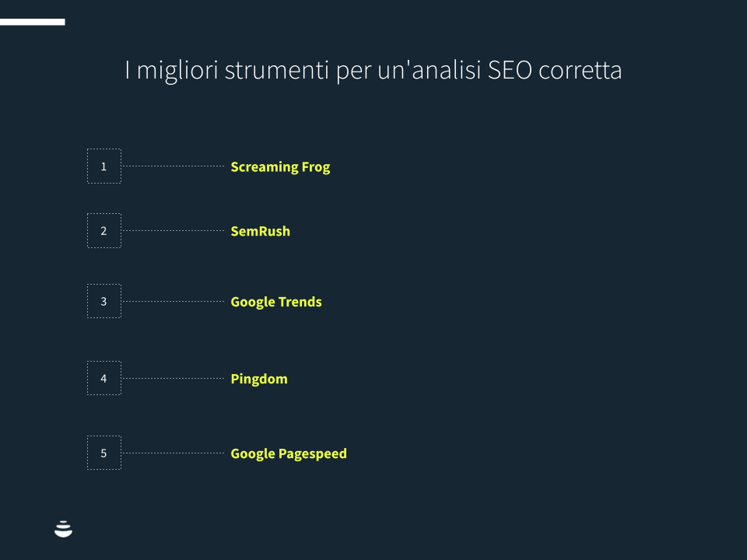Image resolution: width=747 pixels, height=560 pixels.
Task: Select the dotted connector next to SemRush
Action: [x=173, y=231]
